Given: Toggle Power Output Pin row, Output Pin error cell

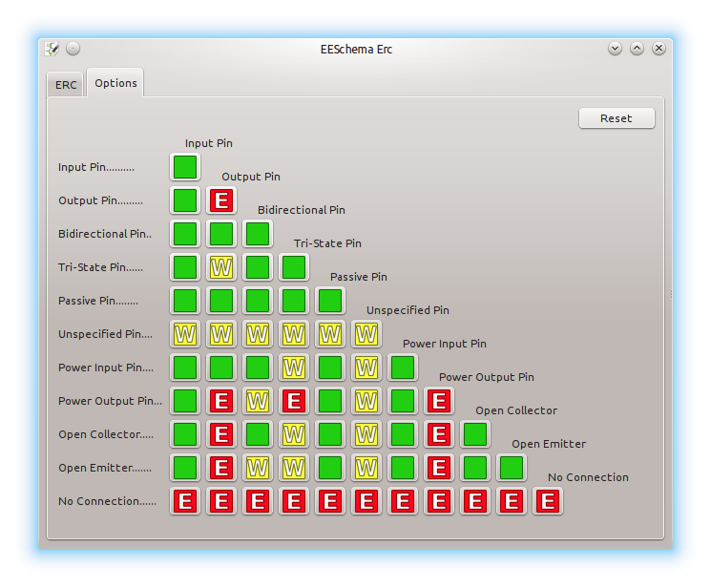Looking at the screenshot, I should click(221, 401).
